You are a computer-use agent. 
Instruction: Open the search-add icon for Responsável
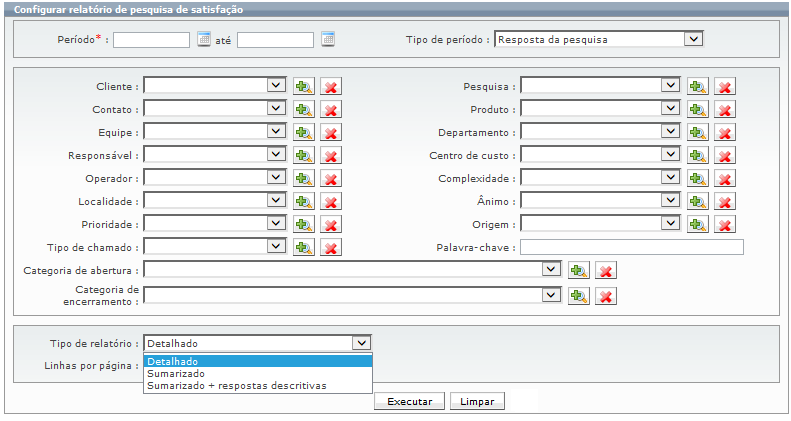pos(304,155)
